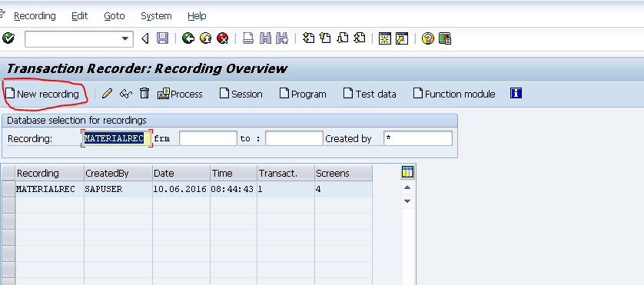Screen dimensions: 644x285
Task: Click the Change pencil icon
Action: [107, 94]
